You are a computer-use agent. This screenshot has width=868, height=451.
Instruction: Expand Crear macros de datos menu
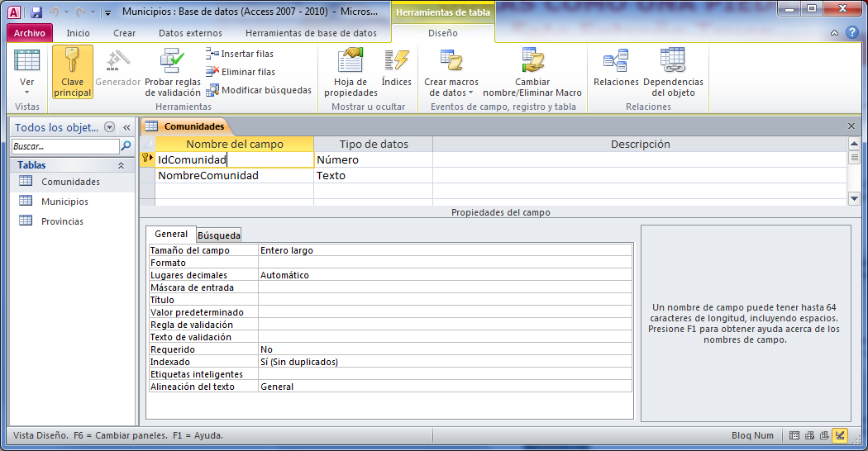click(451, 72)
